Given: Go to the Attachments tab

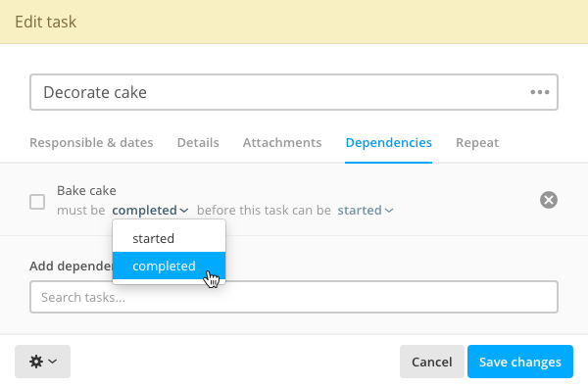Looking at the screenshot, I should [282, 143].
